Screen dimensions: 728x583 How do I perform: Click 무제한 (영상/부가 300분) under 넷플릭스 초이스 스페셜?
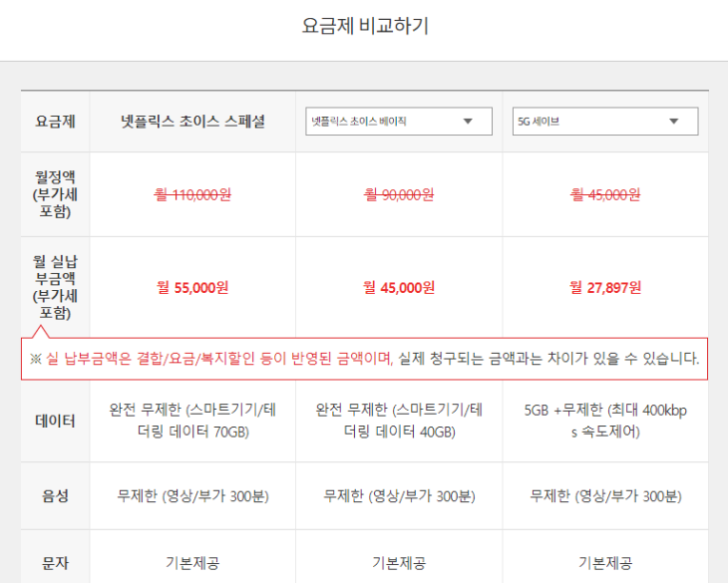point(192,496)
